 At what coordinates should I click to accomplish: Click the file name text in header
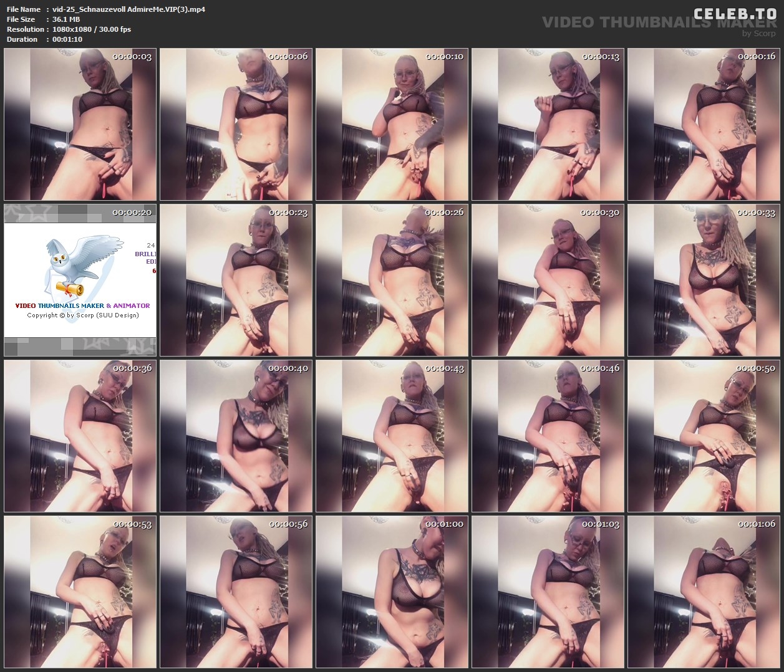[x=128, y=9]
